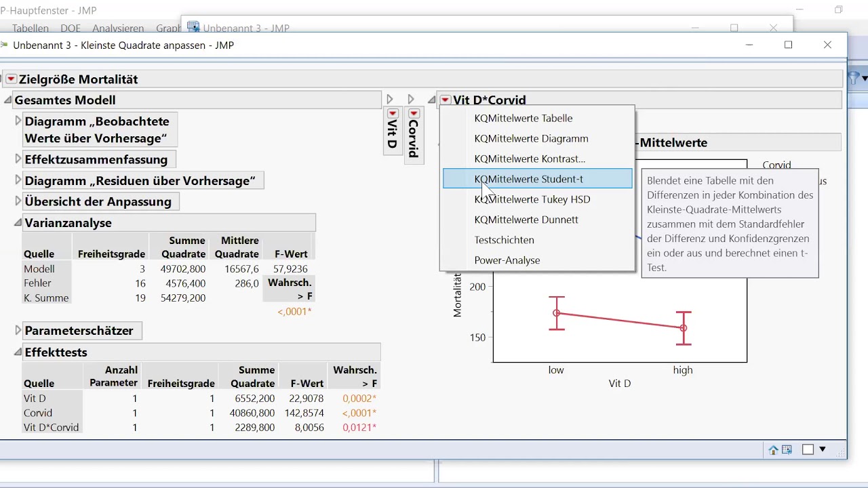Click K. Summe row label
This screenshot has width=868, height=488.
pyautogui.click(x=46, y=298)
